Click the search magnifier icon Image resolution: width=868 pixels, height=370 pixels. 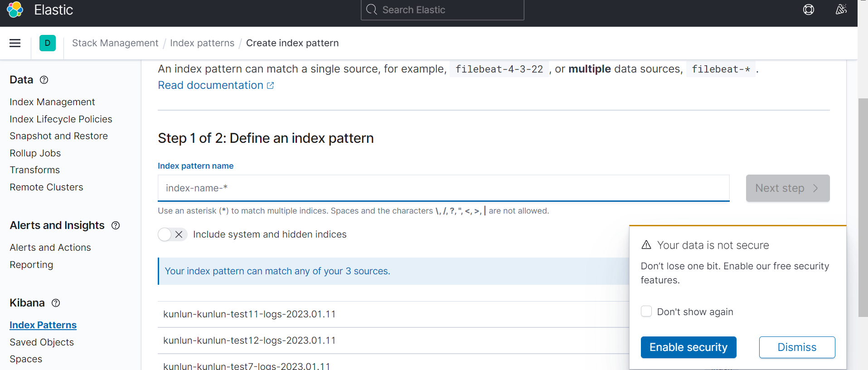tap(372, 10)
